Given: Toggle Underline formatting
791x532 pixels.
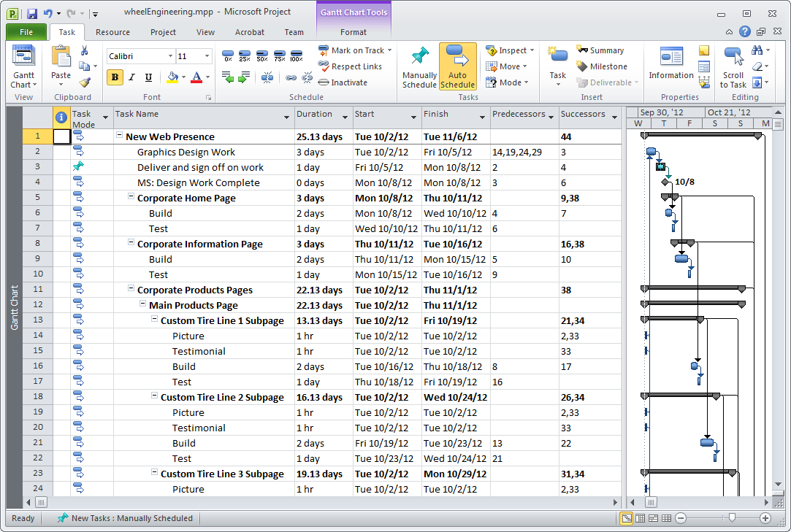Looking at the screenshot, I should tap(148, 77).
